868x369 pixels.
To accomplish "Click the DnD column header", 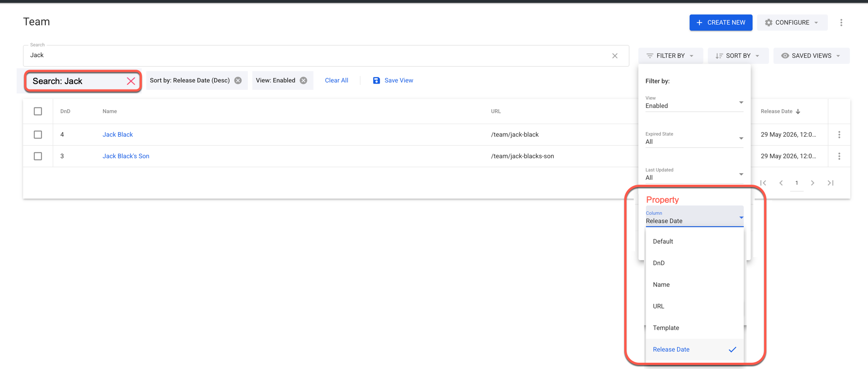I will (x=65, y=111).
